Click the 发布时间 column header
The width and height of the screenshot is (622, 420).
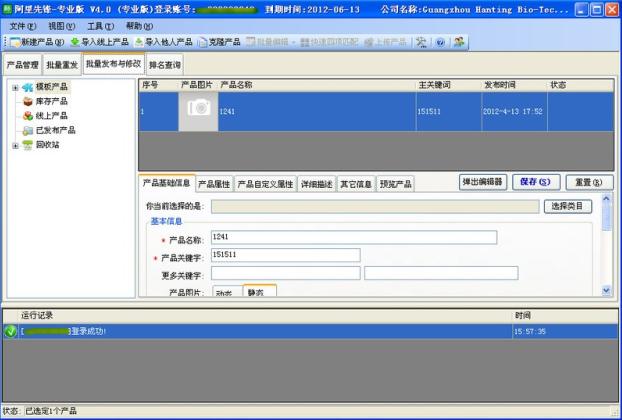(x=514, y=85)
